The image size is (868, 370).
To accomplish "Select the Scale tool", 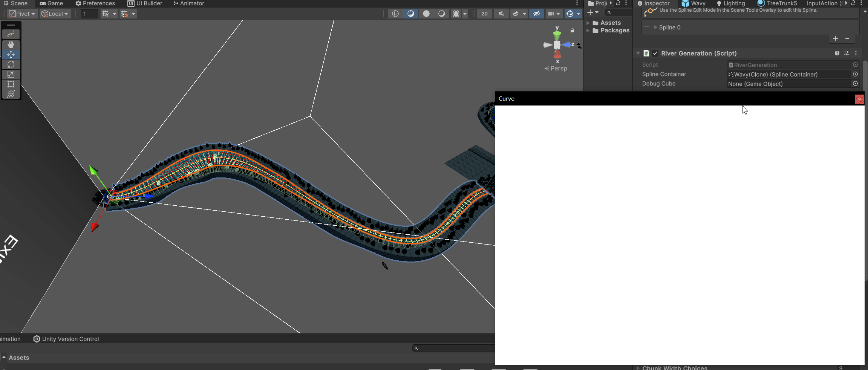I will tap(11, 74).
